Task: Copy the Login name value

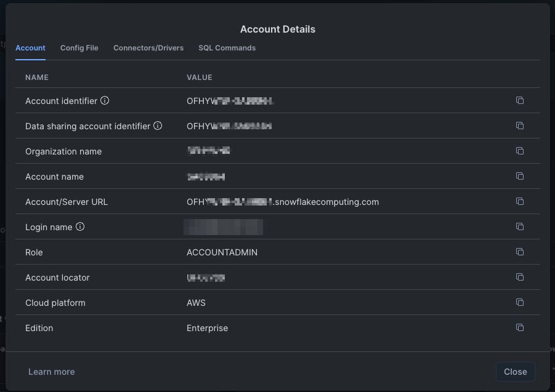Action: point(520,226)
